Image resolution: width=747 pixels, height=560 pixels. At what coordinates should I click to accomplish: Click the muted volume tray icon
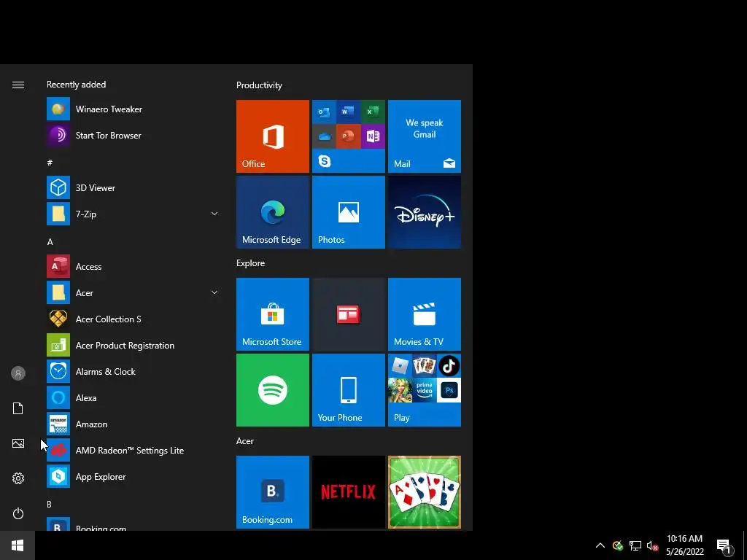click(x=652, y=545)
